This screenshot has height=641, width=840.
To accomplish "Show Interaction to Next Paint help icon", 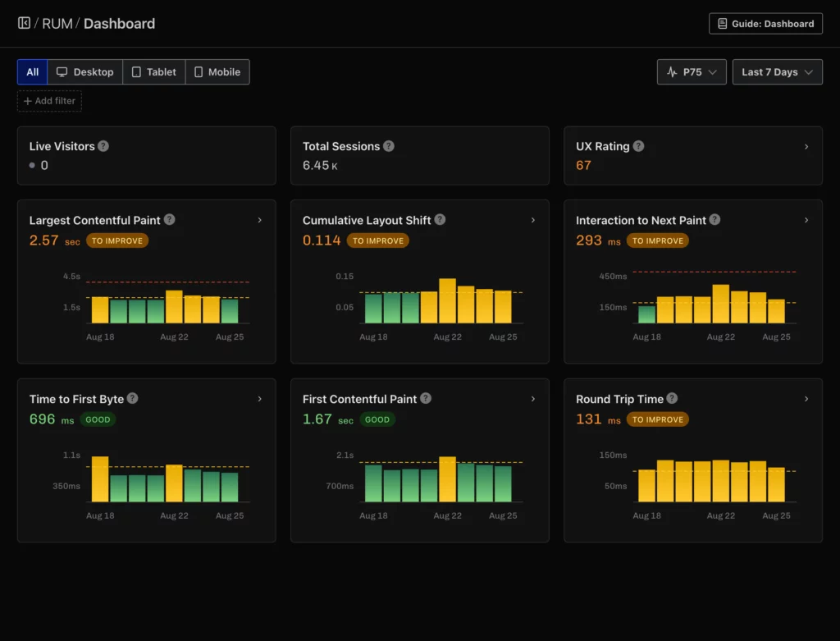I will [714, 220].
